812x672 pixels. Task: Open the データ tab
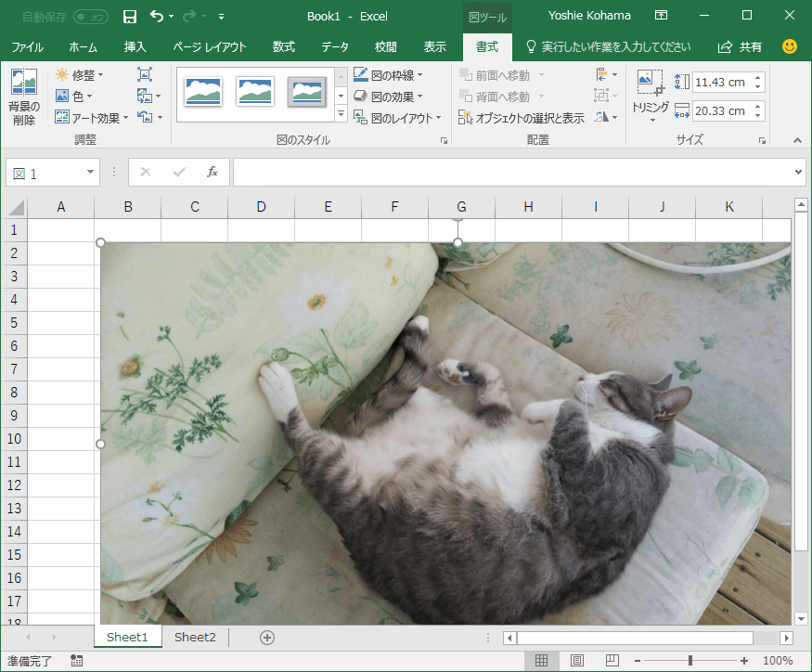point(334,47)
